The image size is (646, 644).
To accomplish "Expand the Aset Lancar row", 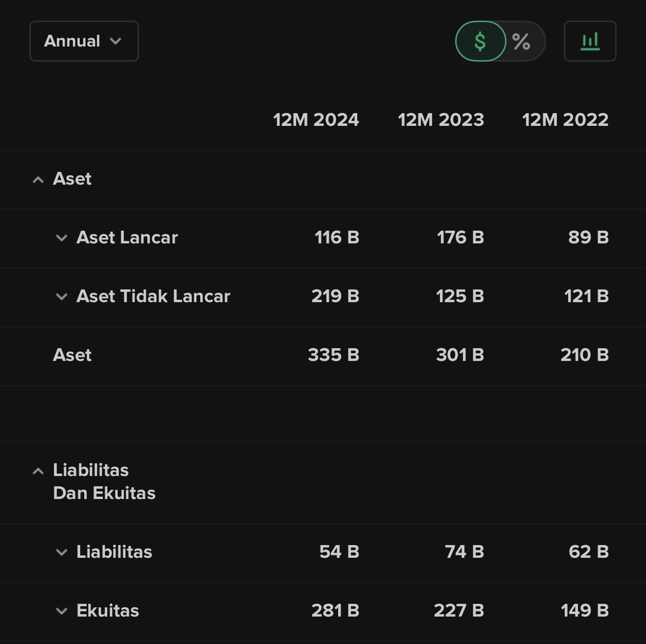I will 62,238.
